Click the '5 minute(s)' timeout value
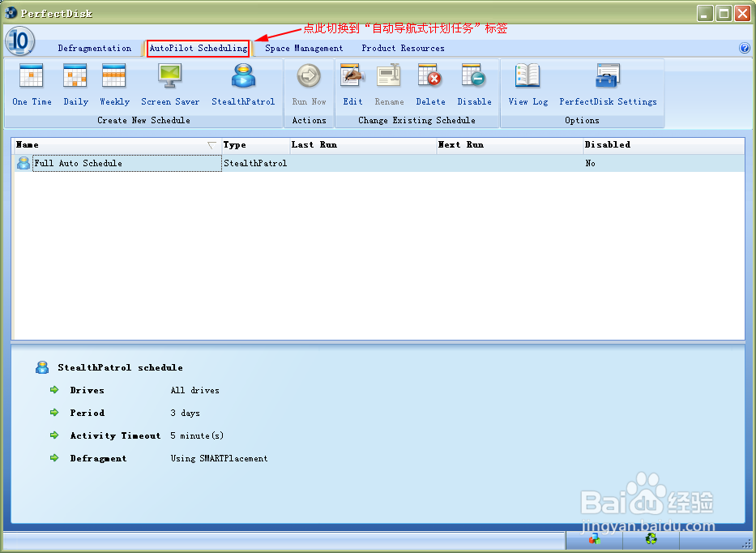The width and height of the screenshot is (756, 553). click(197, 435)
